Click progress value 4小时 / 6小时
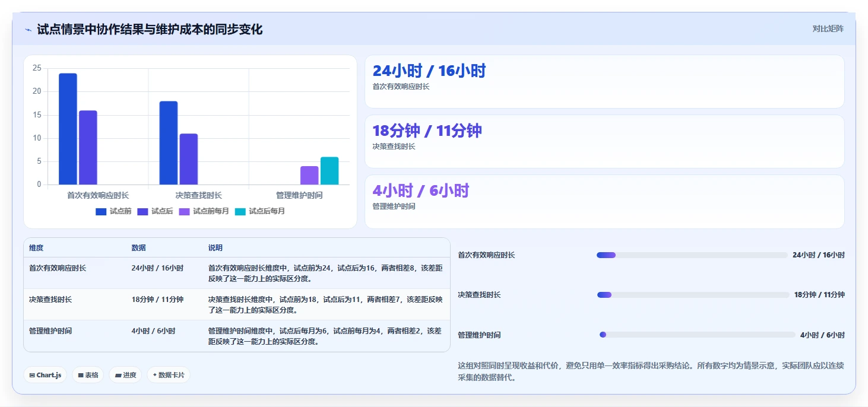This screenshot has width=868, height=407. (x=822, y=335)
